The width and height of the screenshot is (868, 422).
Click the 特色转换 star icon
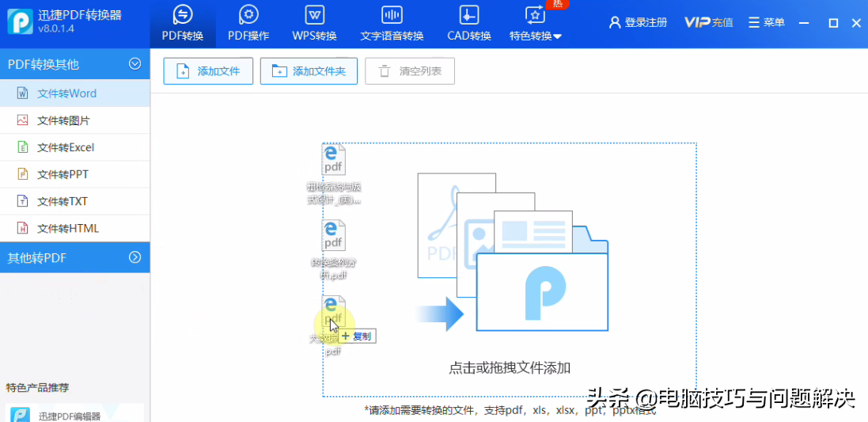point(535,14)
